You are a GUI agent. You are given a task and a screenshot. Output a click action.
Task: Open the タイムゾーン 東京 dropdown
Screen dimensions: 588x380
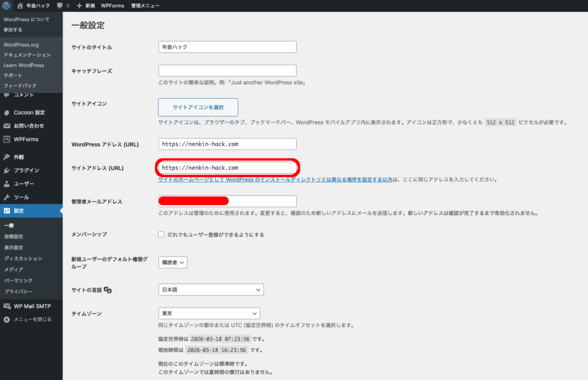click(209, 313)
